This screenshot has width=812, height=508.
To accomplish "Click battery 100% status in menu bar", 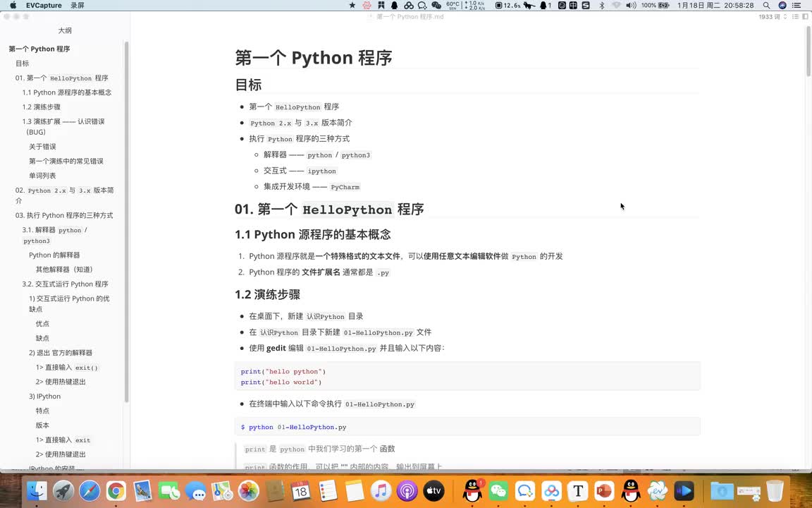I will click(x=655, y=5).
